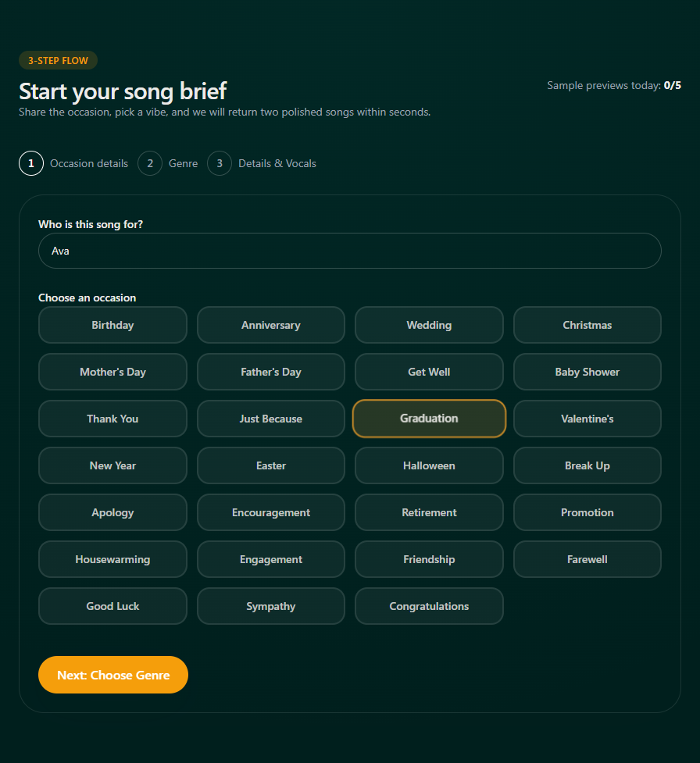Deselect the highlighted Graduation occasion
The image size is (700, 763).
coord(429,419)
